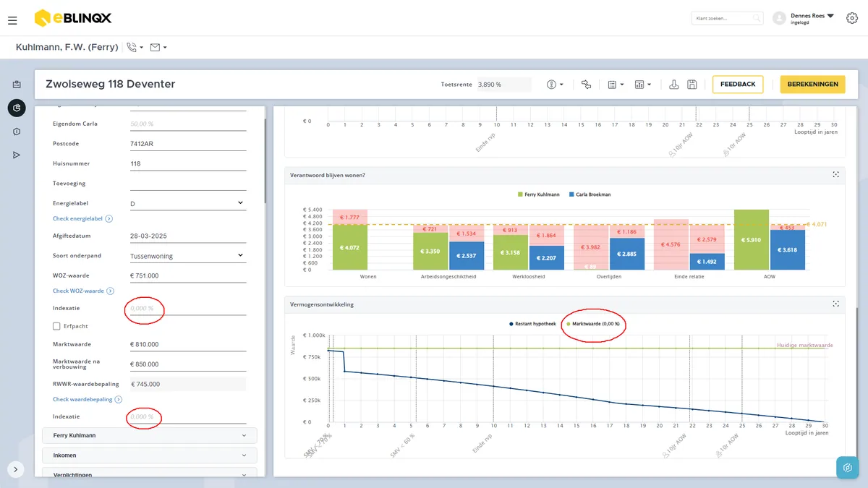Follow the Check WOZ-waarde link
Viewport: 868px width, 488px height.
[x=83, y=291]
